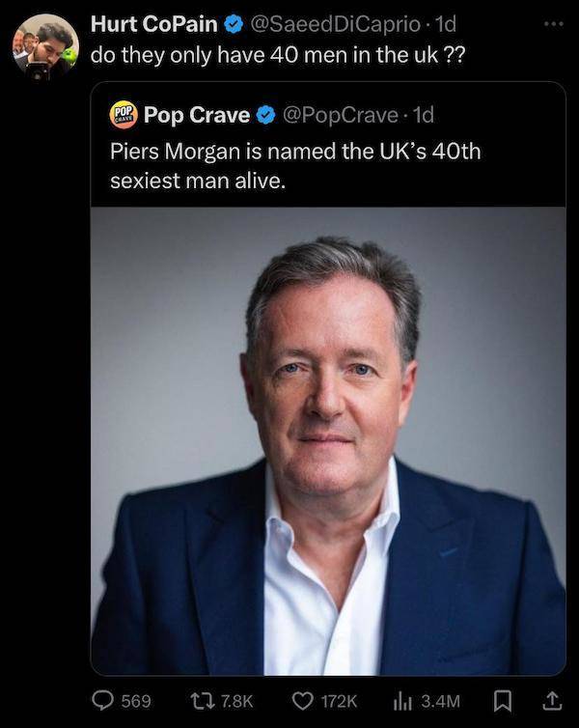Click the reply speech bubble icon

[x=101, y=698]
